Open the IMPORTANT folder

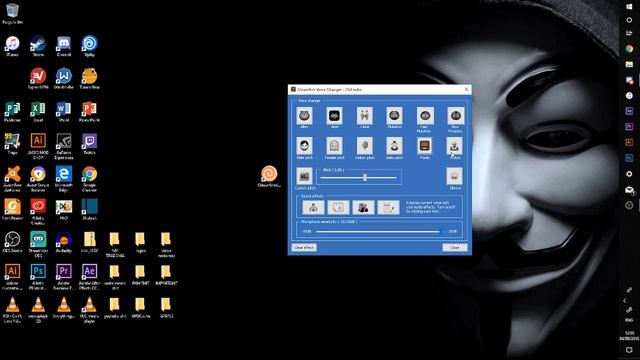pos(166,275)
